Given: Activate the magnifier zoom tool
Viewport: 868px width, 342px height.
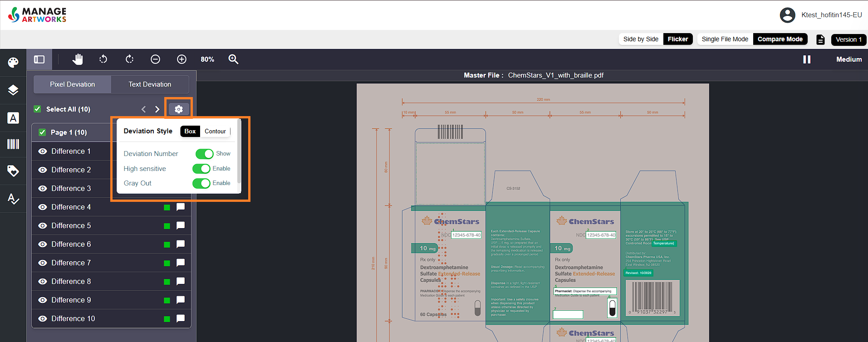Looking at the screenshot, I should pyautogui.click(x=233, y=59).
